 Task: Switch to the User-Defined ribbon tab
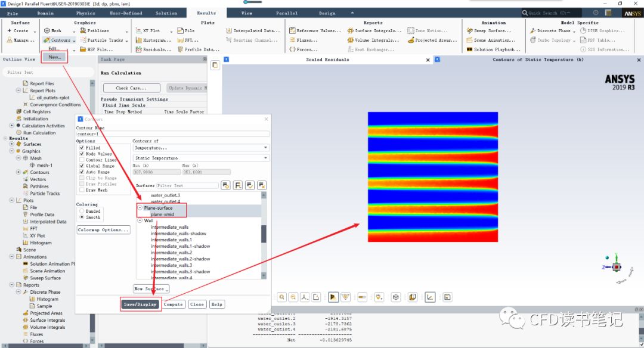tap(126, 13)
